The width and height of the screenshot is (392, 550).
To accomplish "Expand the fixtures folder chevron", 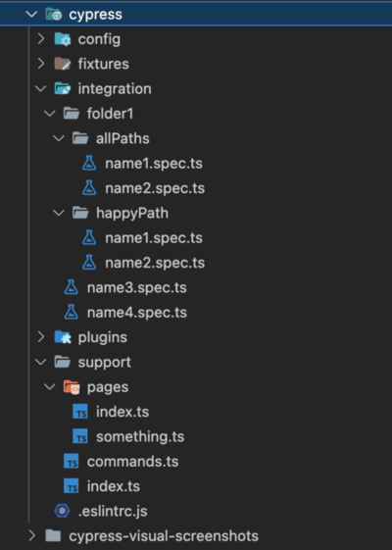I will (x=41, y=64).
